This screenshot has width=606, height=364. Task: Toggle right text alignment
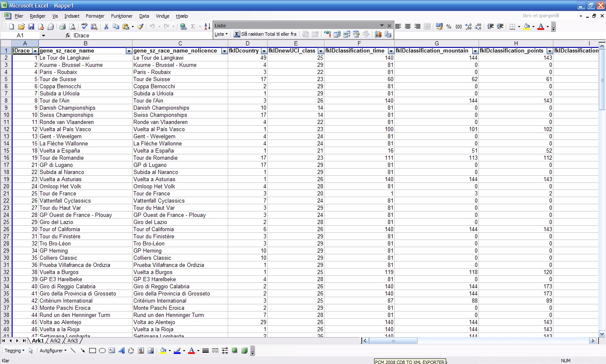pos(417,26)
